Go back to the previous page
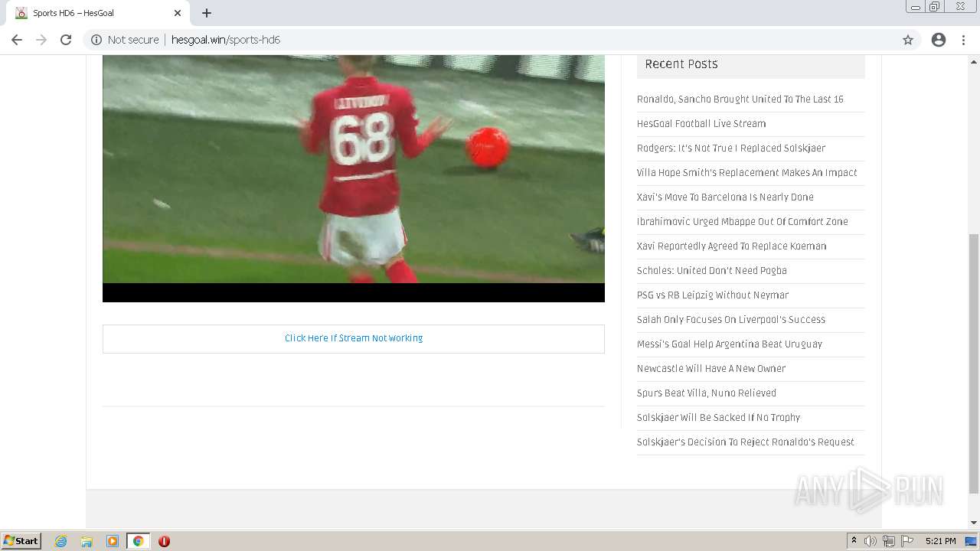980x551 pixels. 17,40
